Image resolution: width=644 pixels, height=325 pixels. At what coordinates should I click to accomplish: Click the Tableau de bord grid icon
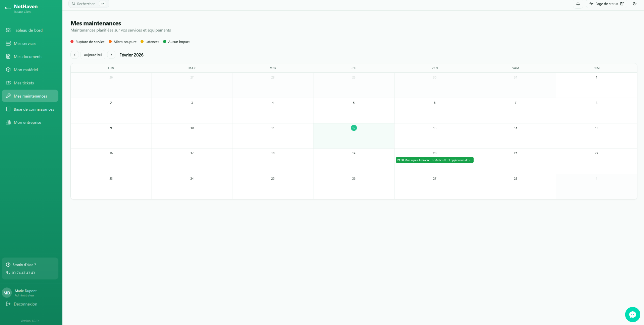click(x=8, y=30)
